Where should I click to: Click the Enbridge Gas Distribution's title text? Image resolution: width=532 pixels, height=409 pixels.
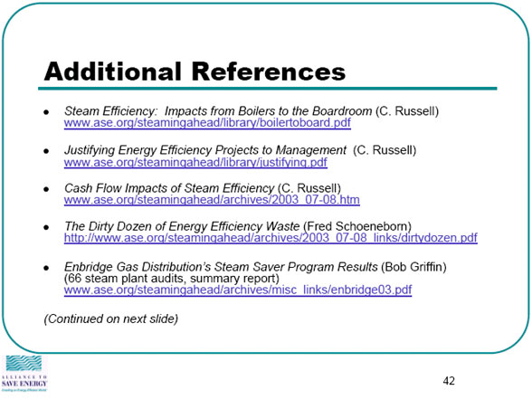coord(221,267)
